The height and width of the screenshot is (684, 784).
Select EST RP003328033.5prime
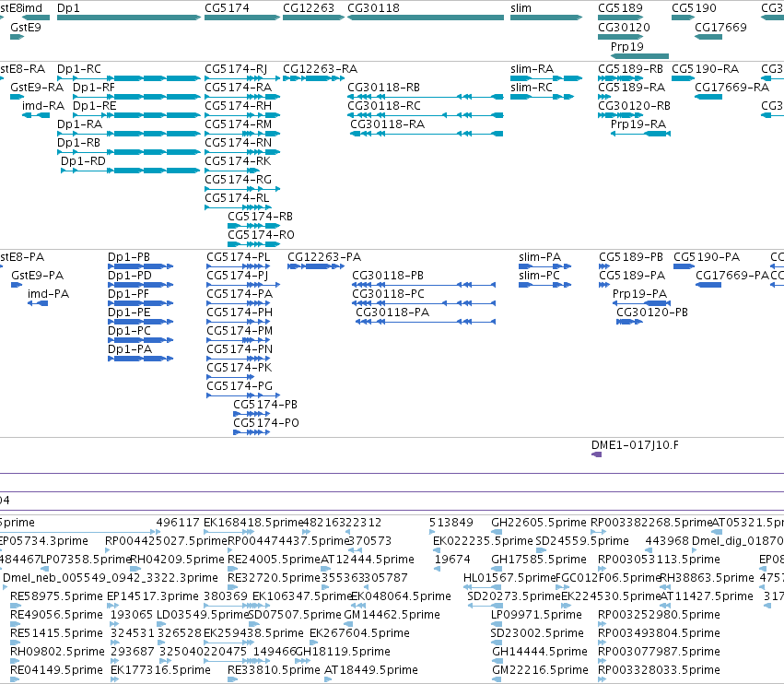coord(602,679)
